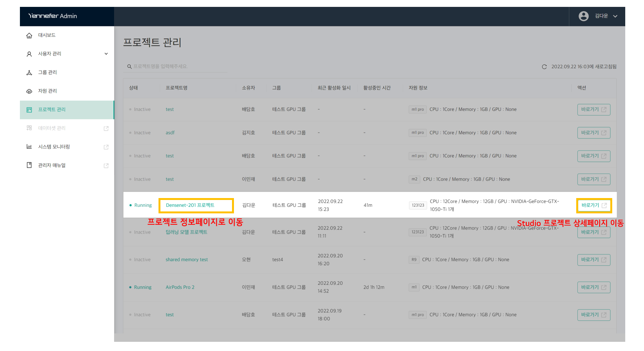
Task: Click shortcut button for asdf project row
Action: [593, 133]
